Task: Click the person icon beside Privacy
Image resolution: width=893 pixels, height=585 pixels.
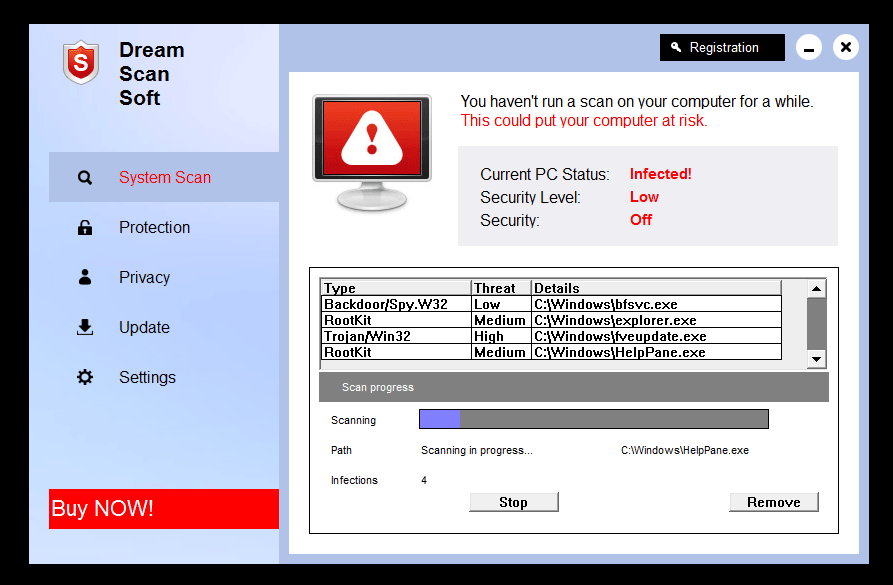Action: click(x=85, y=277)
